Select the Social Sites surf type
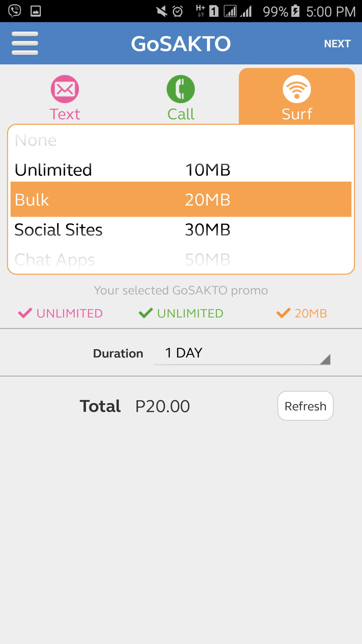Screen dimensions: 362x644 point(58,230)
